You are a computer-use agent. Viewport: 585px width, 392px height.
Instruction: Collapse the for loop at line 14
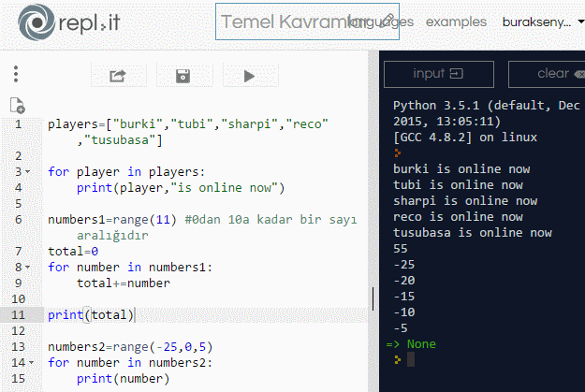click(28, 363)
